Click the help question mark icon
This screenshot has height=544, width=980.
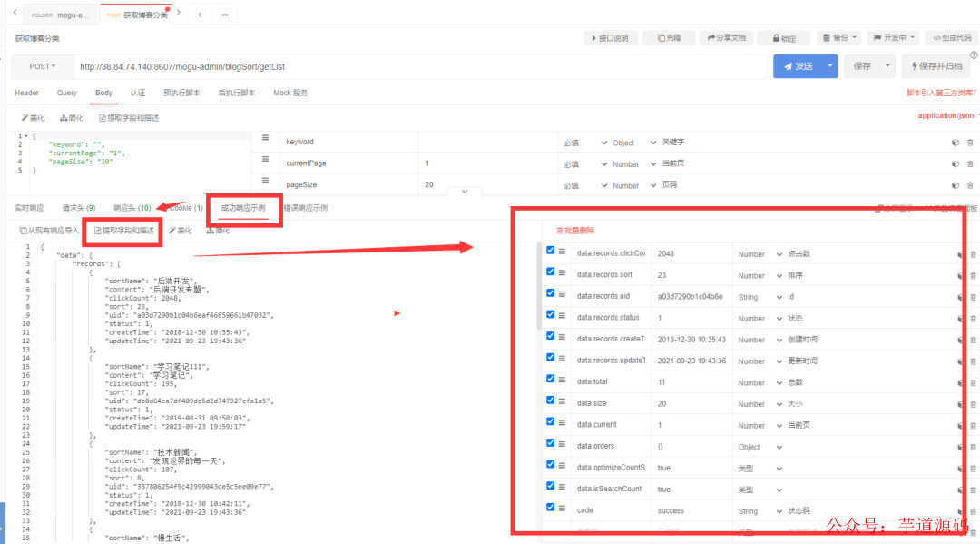[x=974, y=55]
